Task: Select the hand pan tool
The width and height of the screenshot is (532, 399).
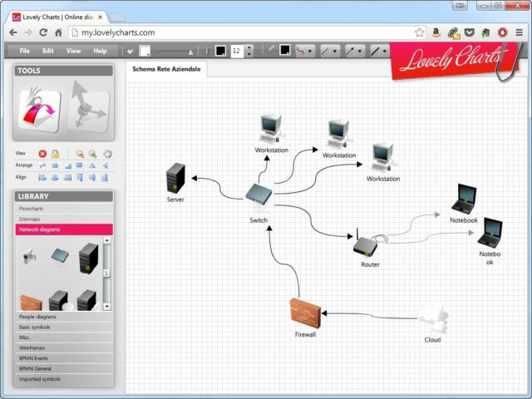Action: pyautogui.click(x=107, y=154)
